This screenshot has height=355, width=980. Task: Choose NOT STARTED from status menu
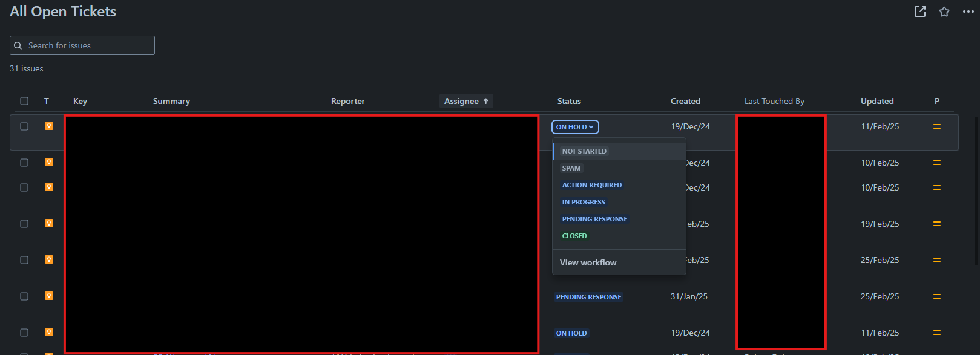click(619, 151)
